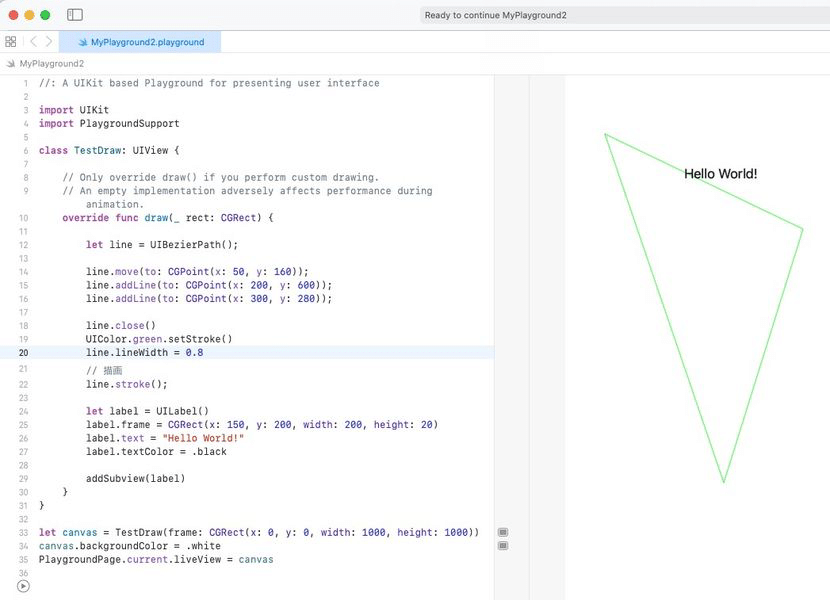Click the line.stroke(); statement

tap(127, 384)
